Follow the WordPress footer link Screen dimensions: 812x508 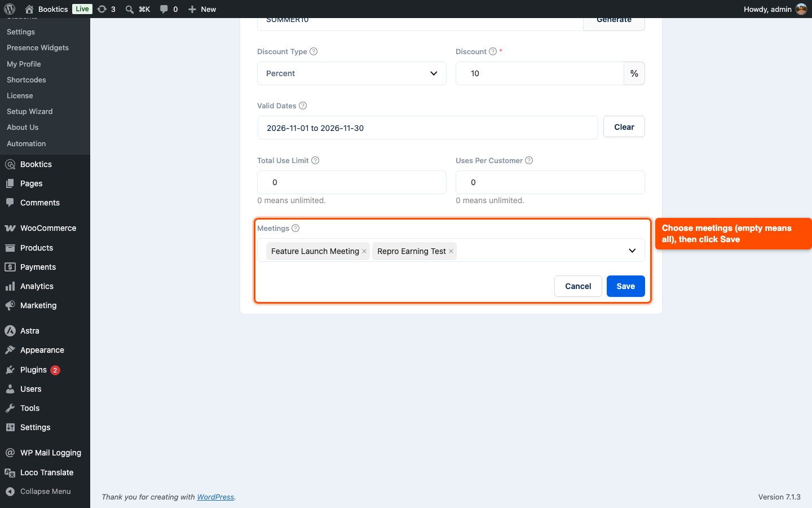(x=215, y=497)
